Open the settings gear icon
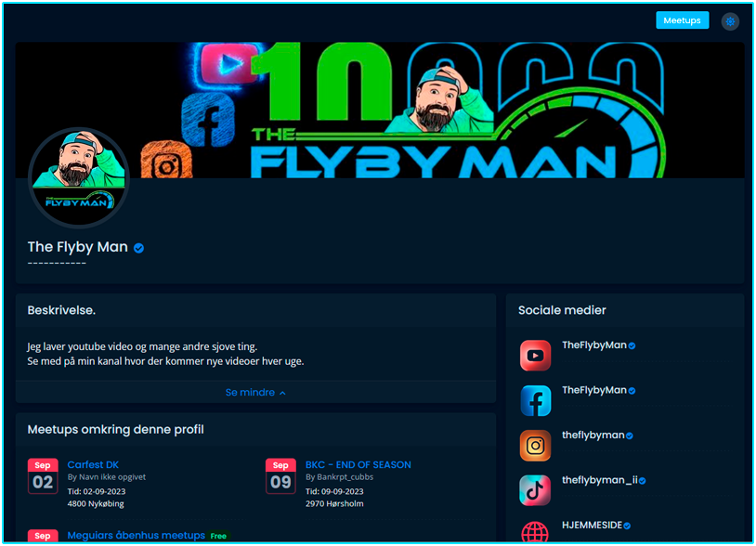756x546 pixels. click(730, 21)
